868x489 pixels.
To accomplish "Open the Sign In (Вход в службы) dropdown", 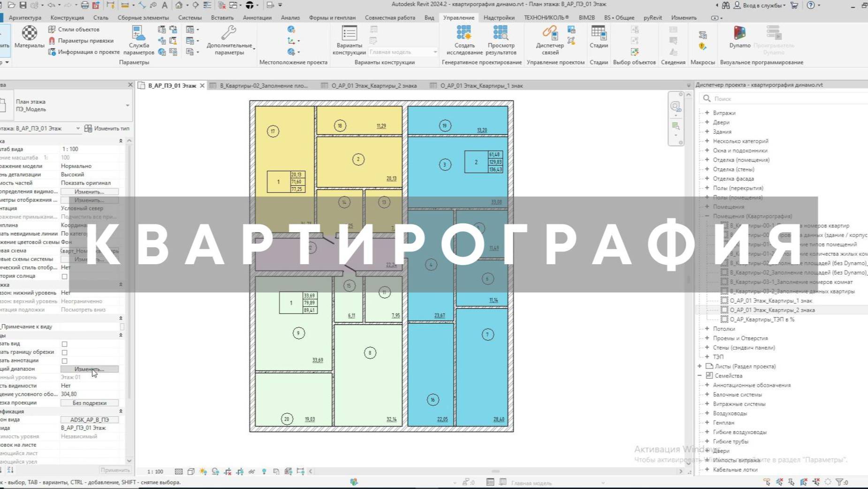I will 759,5.
